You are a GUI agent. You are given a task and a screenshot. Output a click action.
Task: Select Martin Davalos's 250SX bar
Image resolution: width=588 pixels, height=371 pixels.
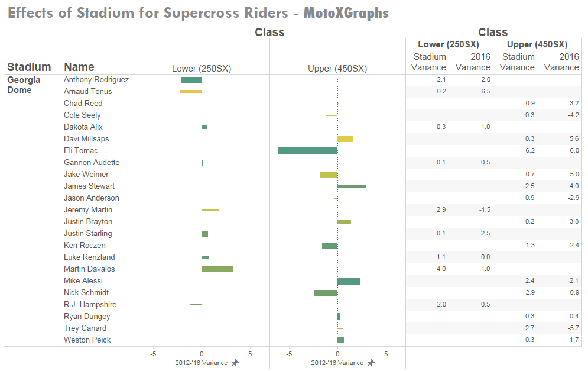tap(217, 269)
